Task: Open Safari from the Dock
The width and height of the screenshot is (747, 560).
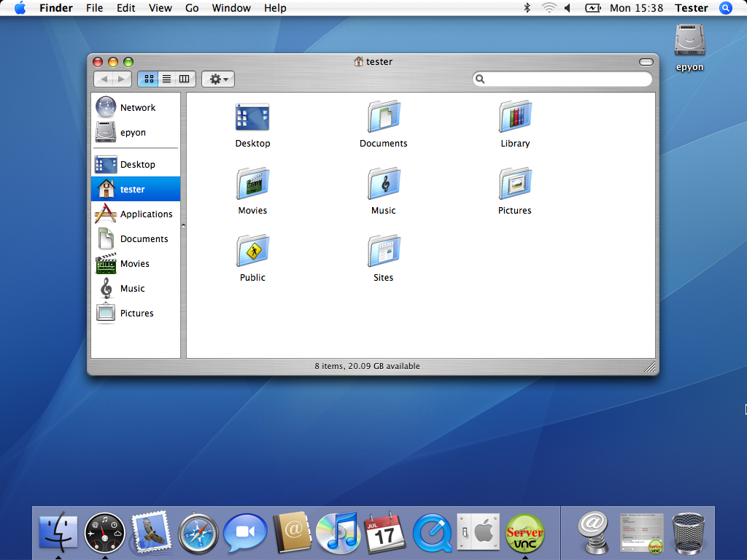Action: [198, 533]
